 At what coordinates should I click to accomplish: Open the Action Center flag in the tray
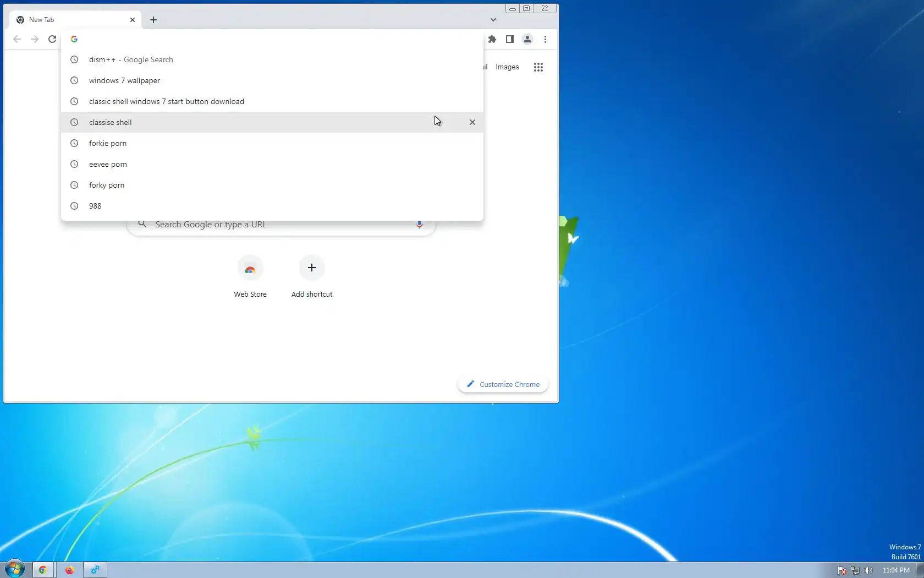(x=842, y=570)
